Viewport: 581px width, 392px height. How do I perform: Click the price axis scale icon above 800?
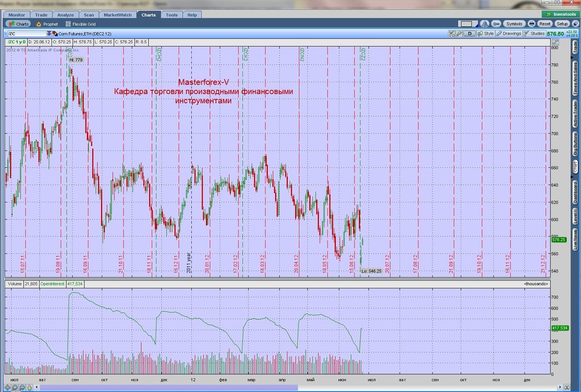coord(555,42)
